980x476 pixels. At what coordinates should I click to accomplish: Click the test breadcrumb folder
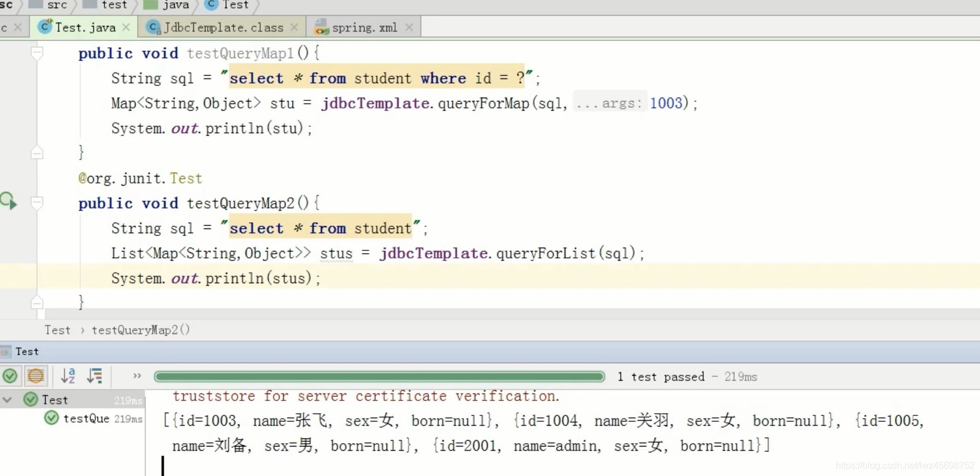106,5
